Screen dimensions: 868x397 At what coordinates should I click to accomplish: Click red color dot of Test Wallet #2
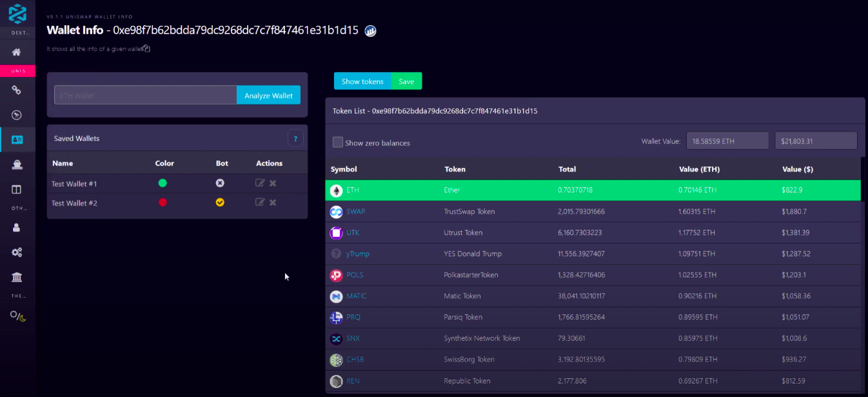pyautogui.click(x=163, y=202)
